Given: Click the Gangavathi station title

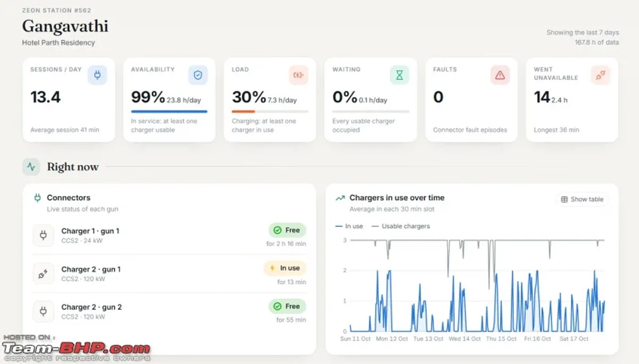Looking at the screenshot, I should point(65,26).
